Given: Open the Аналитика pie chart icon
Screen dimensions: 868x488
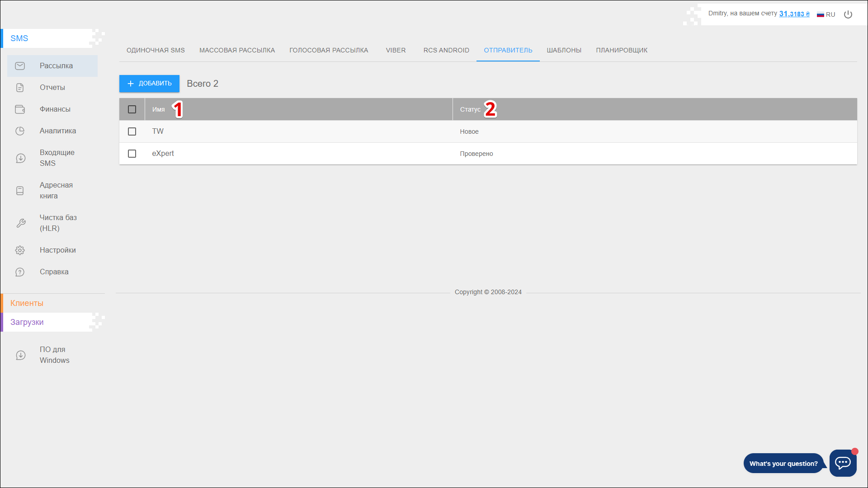Looking at the screenshot, I should (20, 131).
